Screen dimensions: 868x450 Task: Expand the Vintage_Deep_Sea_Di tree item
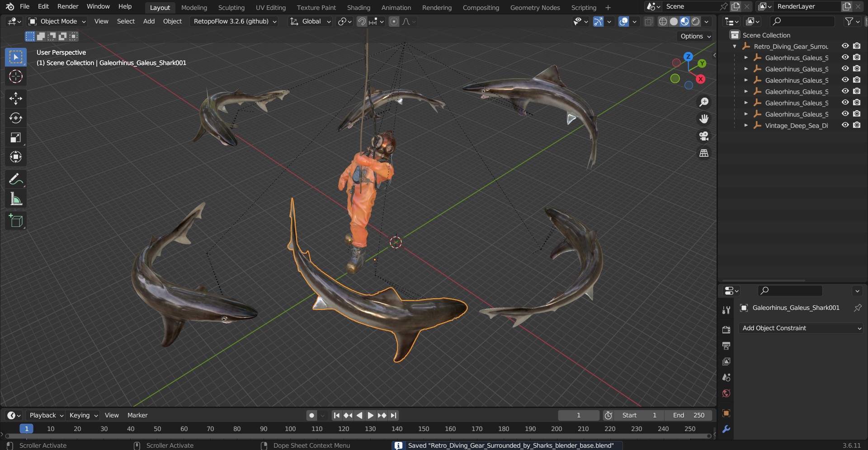[x=746, y=125]
